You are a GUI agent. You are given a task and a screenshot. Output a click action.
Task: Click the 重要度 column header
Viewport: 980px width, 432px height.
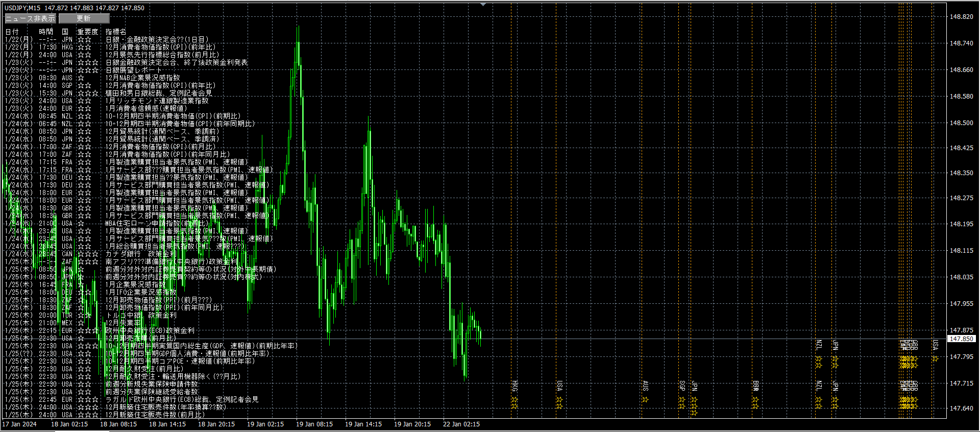pyautogui.click(x=87, y=32)
